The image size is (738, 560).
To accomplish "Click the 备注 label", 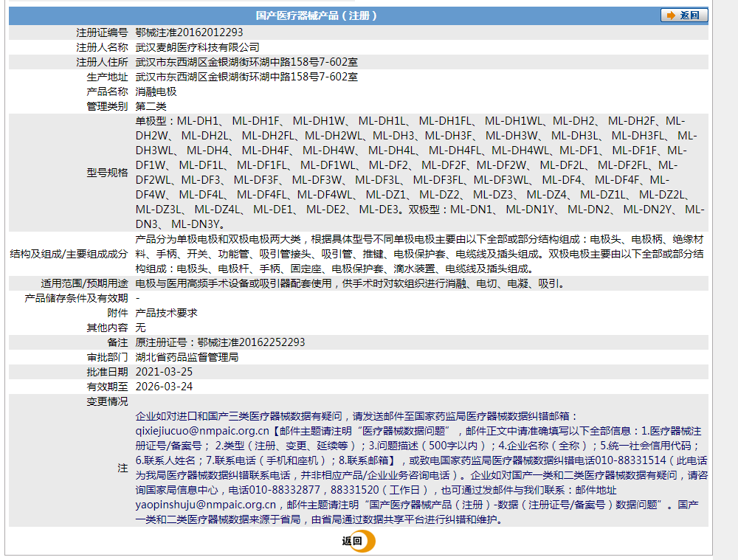I will [x=117, y=342].
